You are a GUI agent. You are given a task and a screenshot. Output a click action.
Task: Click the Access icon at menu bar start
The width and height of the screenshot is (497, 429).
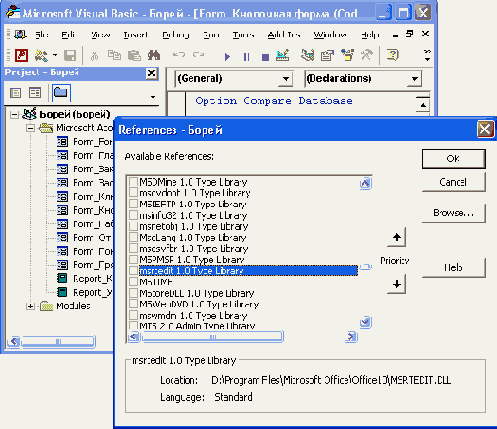tap(20, 34)
